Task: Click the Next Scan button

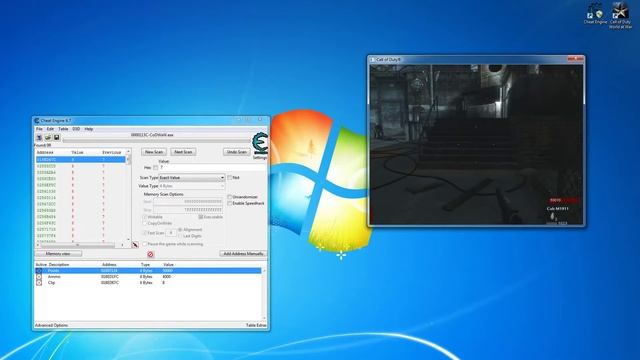Action: tap(183, 152)
